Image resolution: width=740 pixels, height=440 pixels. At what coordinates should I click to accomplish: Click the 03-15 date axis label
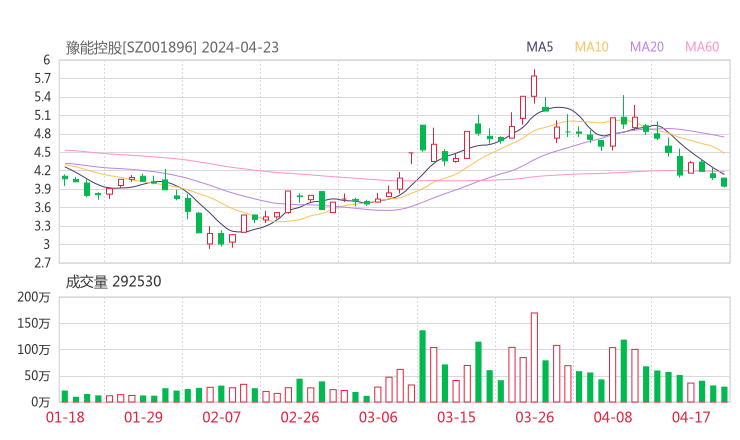pos(456,417)
